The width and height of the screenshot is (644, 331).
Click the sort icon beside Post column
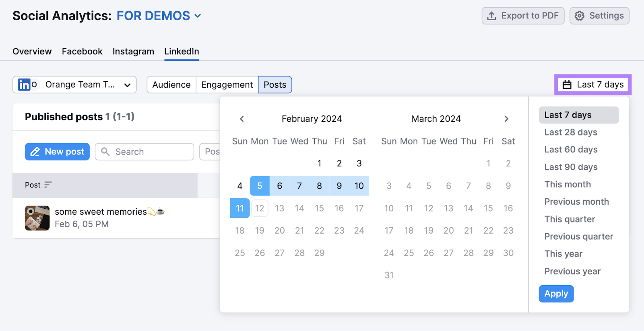[48, 185]
